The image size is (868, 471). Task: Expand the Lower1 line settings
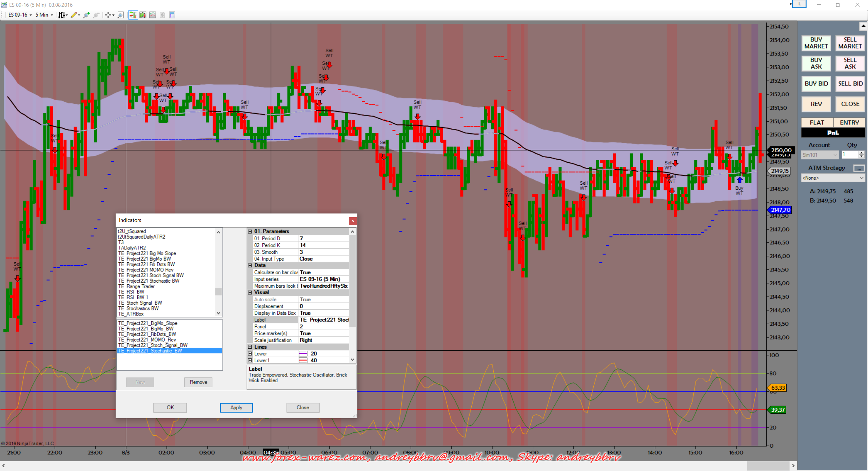click(x=250, y=361)
